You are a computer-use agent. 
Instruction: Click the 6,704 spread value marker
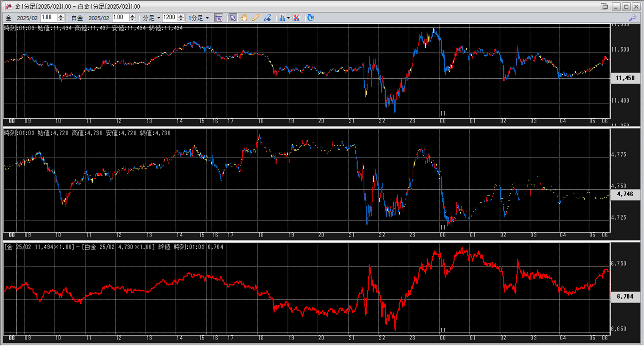pyautogui.click(x=625, y=296)
